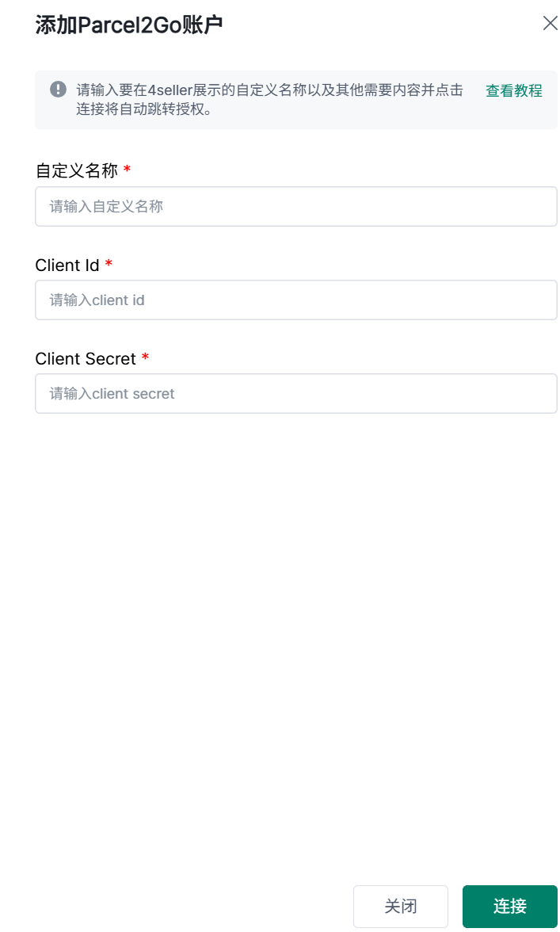The width and height of the screenshot is (560, 932).
Task: Click the exclamation info icon in the banner
Action: [x=58, y=90]
